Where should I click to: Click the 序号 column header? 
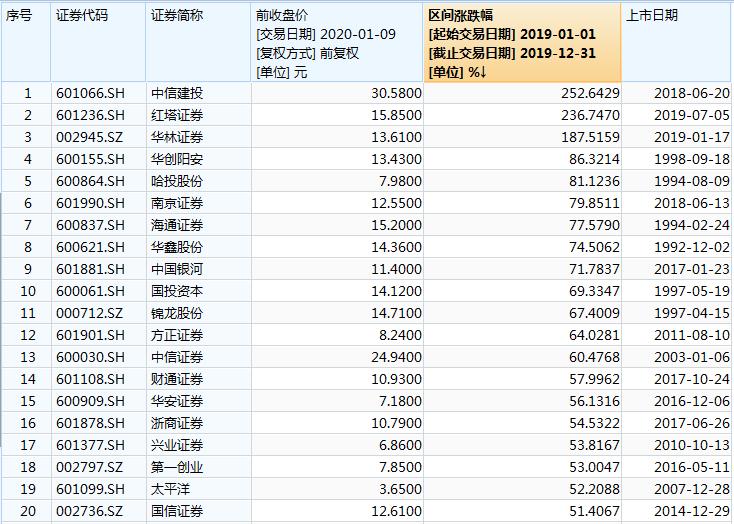pos(26,43)
